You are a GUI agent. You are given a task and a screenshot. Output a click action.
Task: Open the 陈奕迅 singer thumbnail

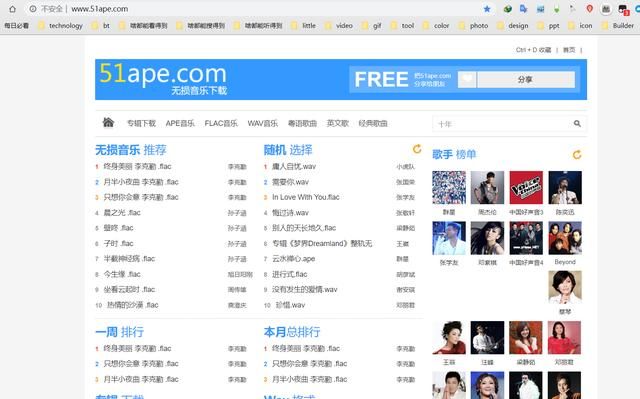(565, 188)
